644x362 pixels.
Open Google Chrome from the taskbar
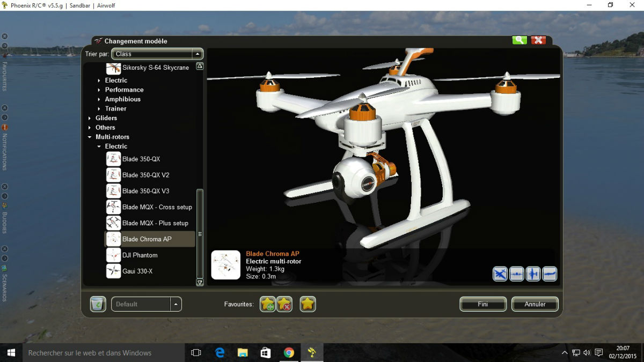289,352
